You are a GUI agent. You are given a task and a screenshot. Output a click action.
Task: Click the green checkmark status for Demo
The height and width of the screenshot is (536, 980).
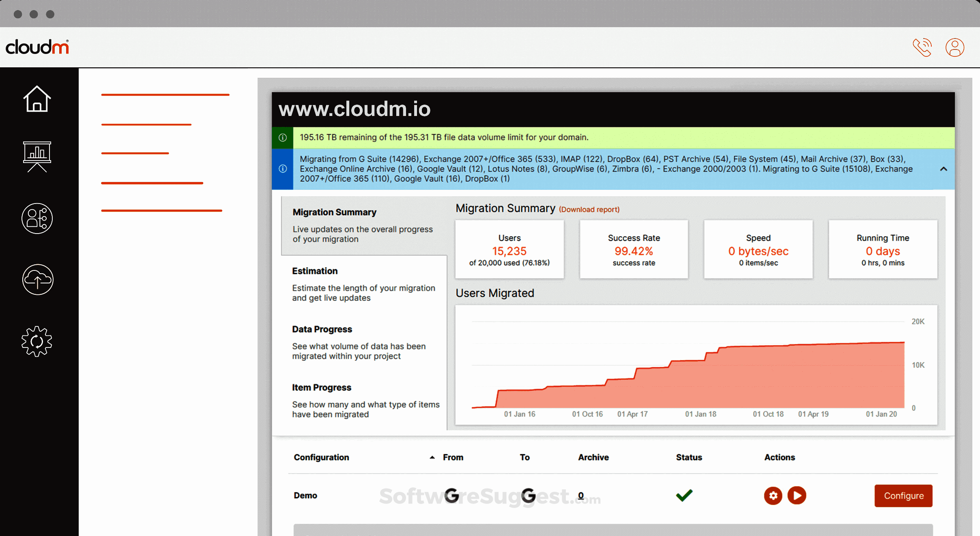point(683,495)
